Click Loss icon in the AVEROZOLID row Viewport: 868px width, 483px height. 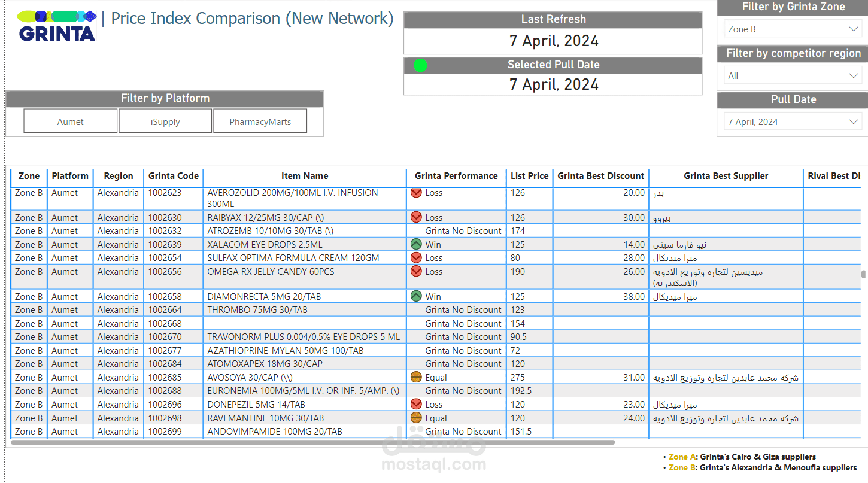pos(416,193)
